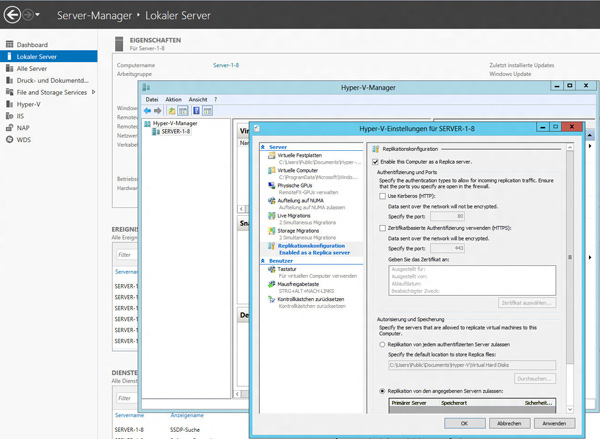Expand File and Storage Services arrow
This screenshot has height=439, width=600.
click(x=93, y=92)
